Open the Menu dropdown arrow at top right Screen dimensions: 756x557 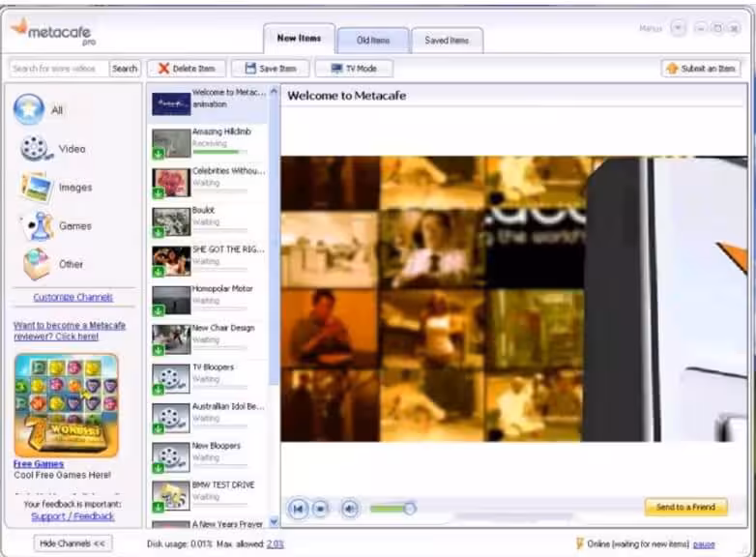(679, 28)
